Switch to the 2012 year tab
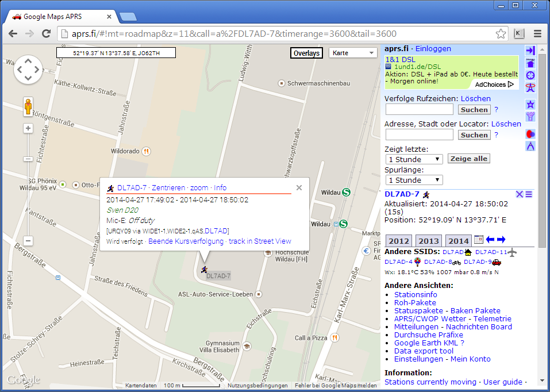 pyautogui.click(x=399, y=241)
